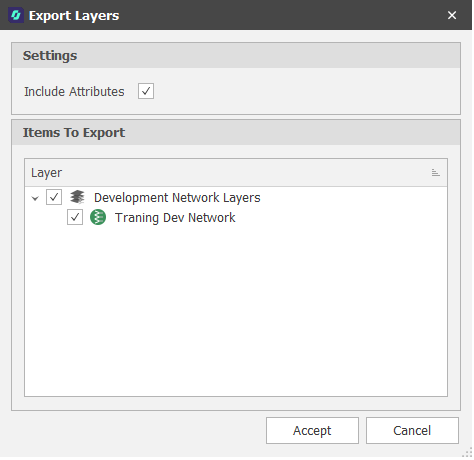Uncheck the Development Network Layers checkbox

tap(54, 197)
